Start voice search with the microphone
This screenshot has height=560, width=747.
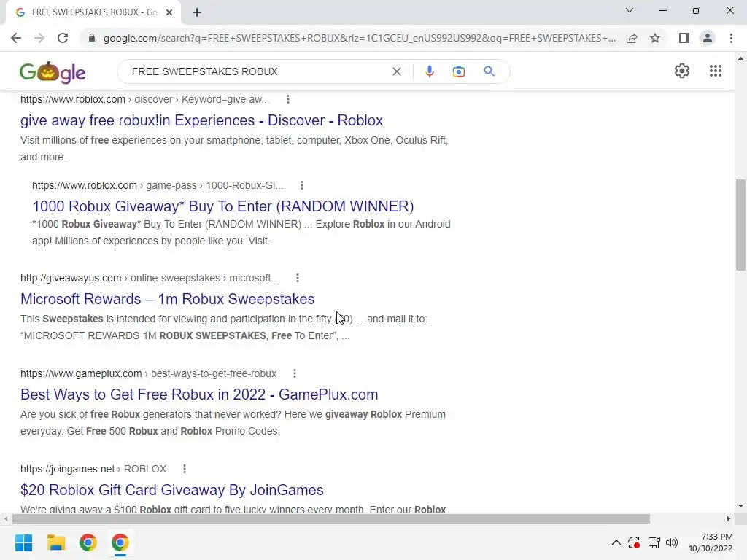(x=429, y=71)
